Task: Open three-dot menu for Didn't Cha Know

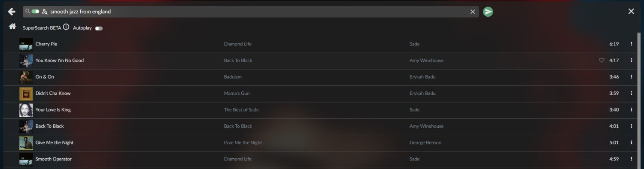Action: tap(631, 93)
